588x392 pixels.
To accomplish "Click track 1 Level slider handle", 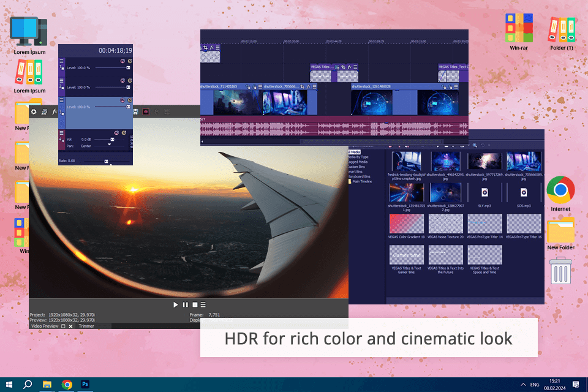I will (128, 68).
